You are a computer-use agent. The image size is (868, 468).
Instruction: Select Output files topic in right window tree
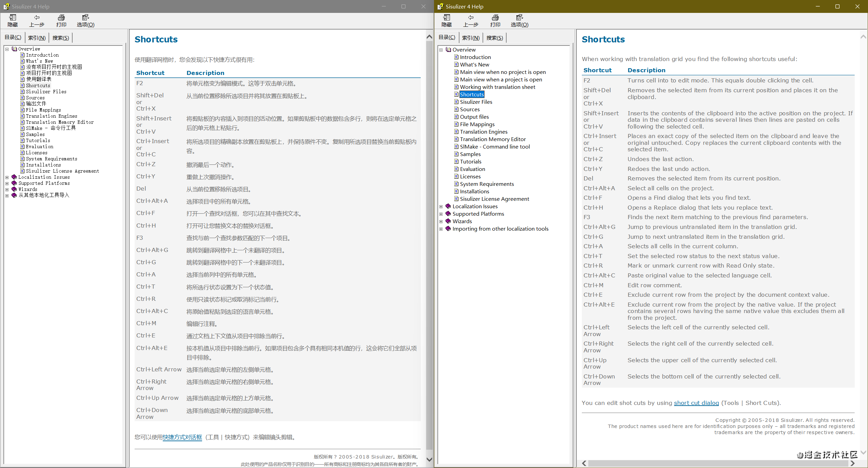pyautogui.click(x=474, y=117)
